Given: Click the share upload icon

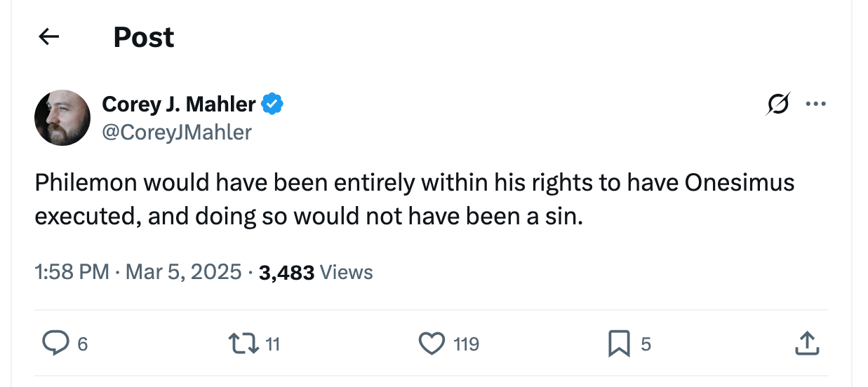Looking at the screenshot, I should coord(806,344).
